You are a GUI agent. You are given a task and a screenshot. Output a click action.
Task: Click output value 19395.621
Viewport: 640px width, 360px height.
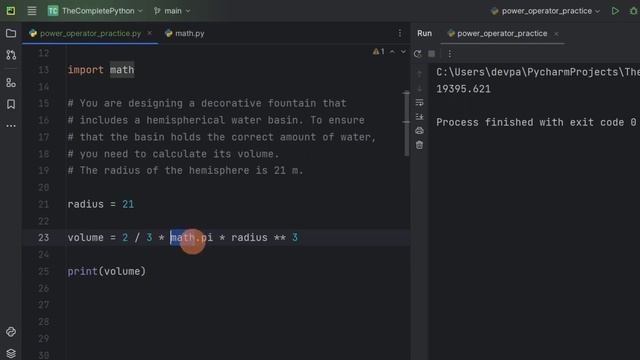(x=463, y=89)
